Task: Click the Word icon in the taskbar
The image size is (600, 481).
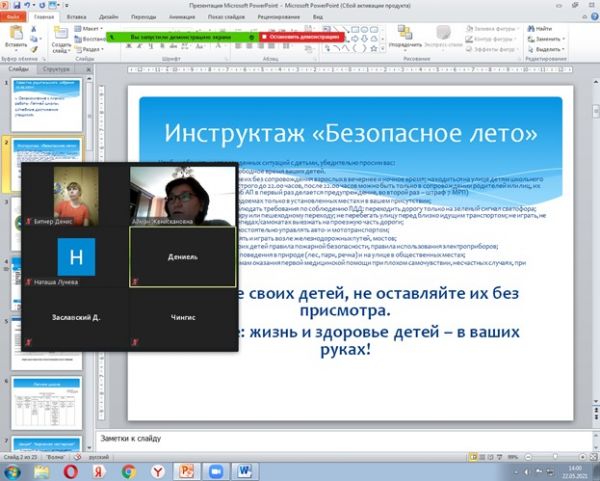Action: coord(245,470)
